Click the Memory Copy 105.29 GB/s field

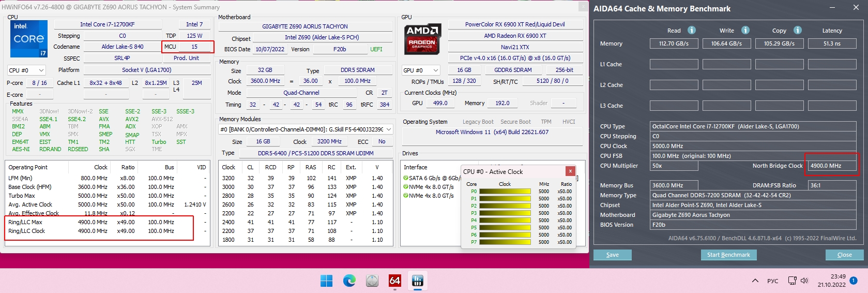[x=779, y=43]
